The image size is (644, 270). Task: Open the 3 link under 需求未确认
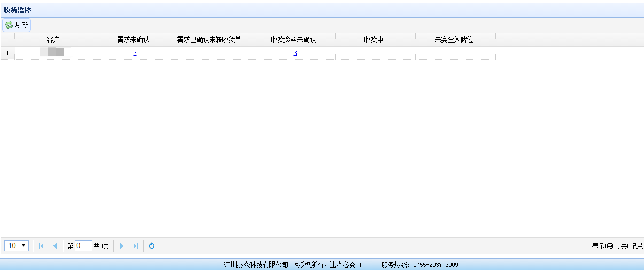tap(135, 53)
